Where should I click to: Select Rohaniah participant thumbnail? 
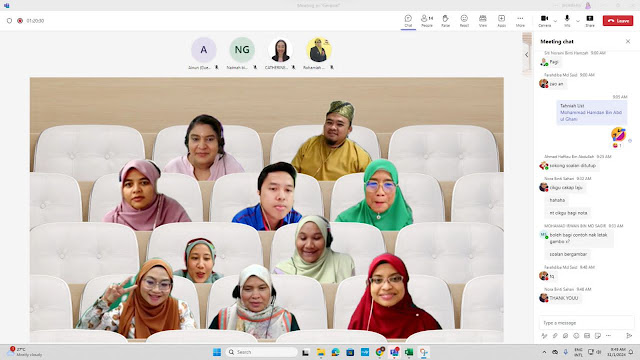(319, 50)
